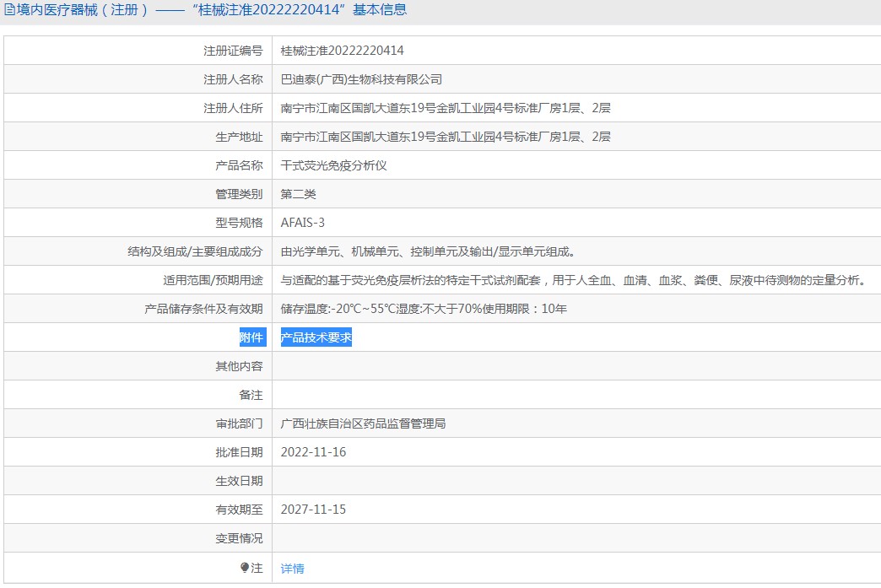Click the 审批部门 label
The image size is (881, 588).
coord(240,423)
